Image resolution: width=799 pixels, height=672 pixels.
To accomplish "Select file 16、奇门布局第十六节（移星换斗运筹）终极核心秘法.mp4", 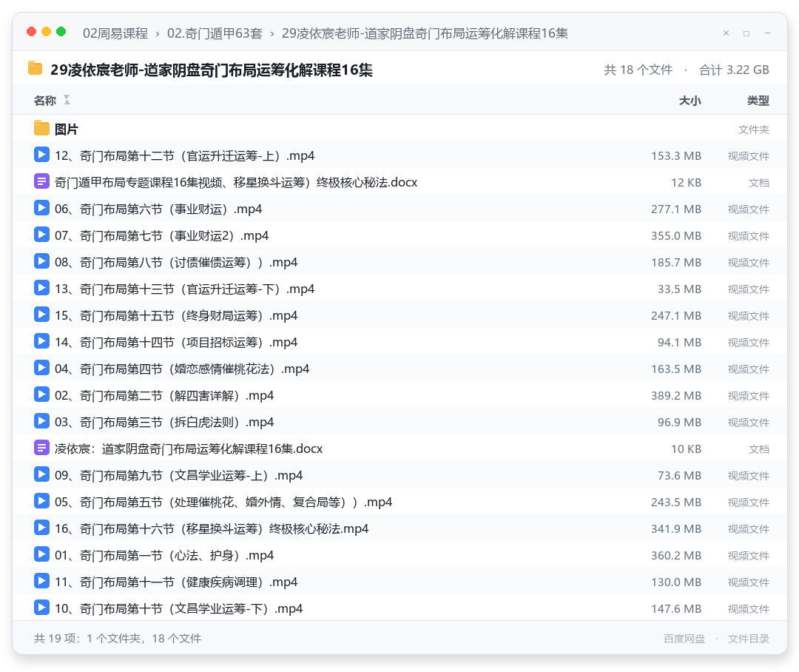I will (212, 529).
